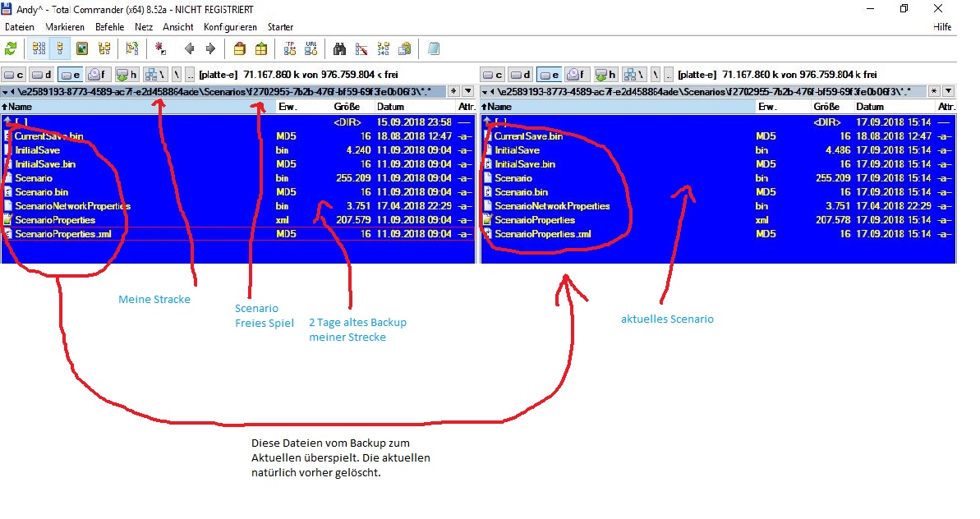Open the synchronize directories icon
Screen dimensions: 980x519
click(x=383, y=48)
